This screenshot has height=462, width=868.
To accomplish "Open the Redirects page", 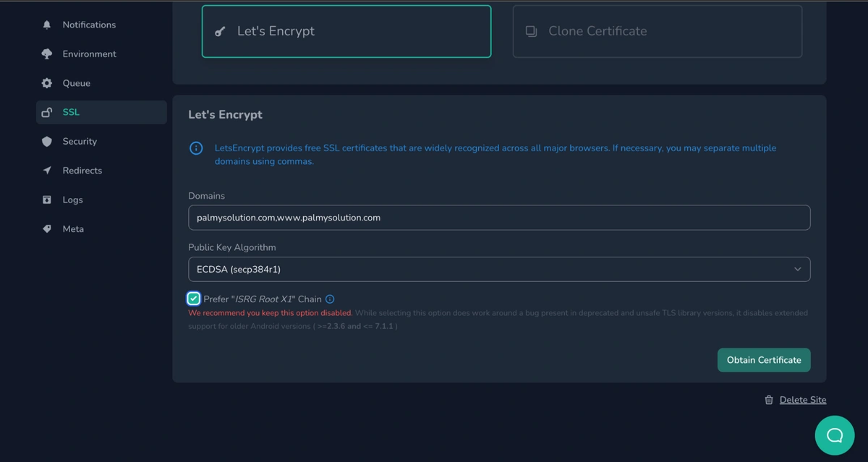I will [101, 171].
